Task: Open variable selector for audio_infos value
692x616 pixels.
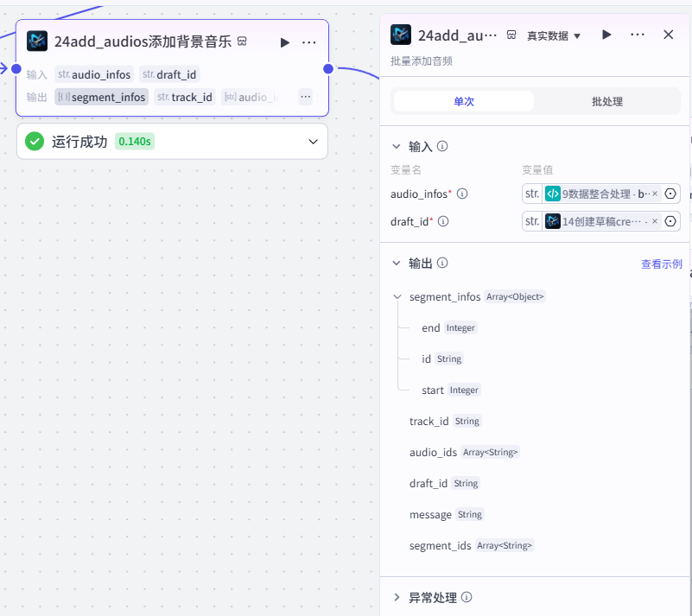Action: point(670,194)
